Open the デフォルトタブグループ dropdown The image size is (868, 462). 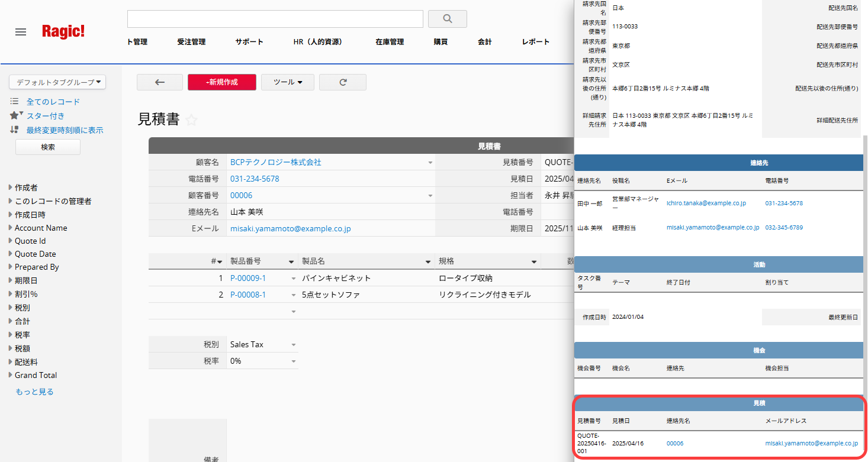(57, 82)
